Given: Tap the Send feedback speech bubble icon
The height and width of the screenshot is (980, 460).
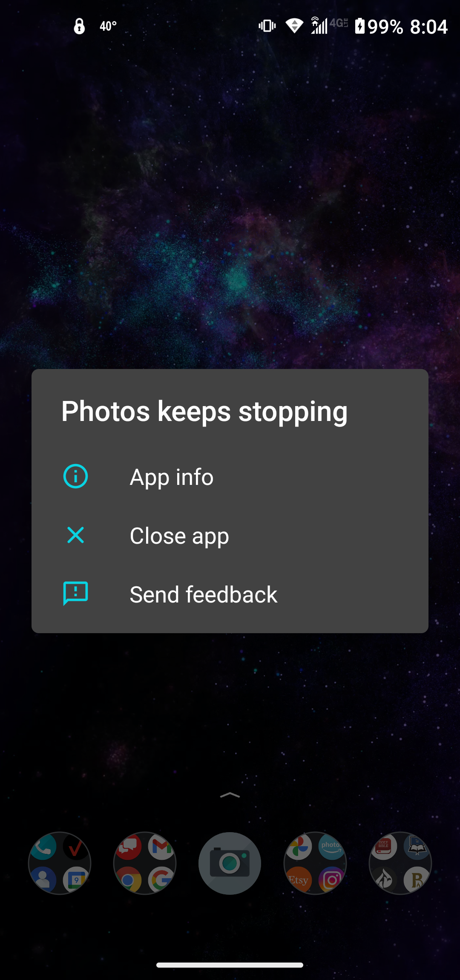Looking at the screenshot, I should 75,593.
